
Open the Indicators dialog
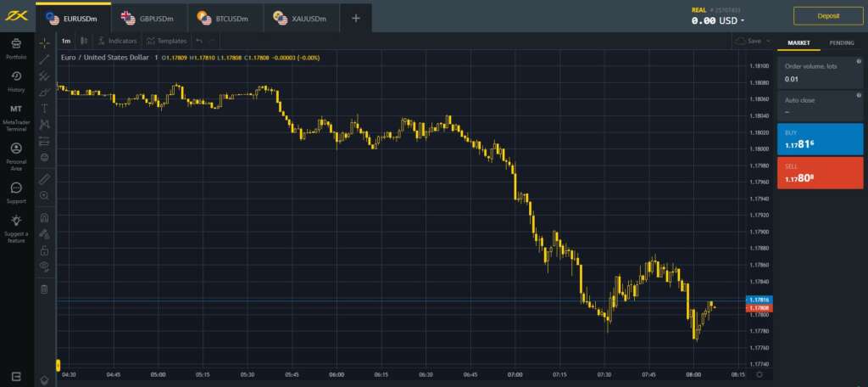(x=117, y=41)
